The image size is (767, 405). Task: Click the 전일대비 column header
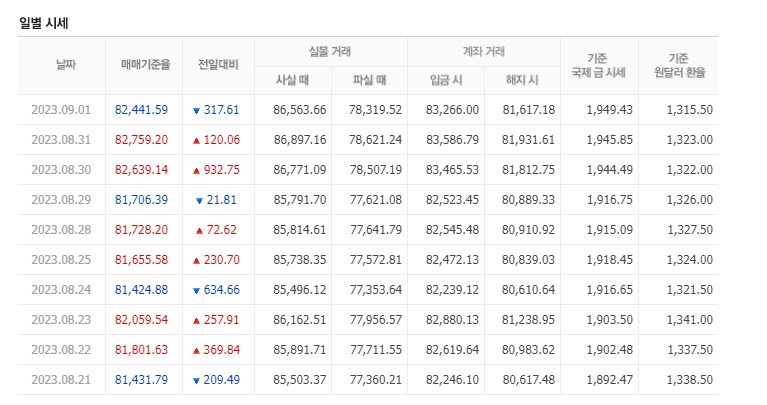[x=218, y=65]
